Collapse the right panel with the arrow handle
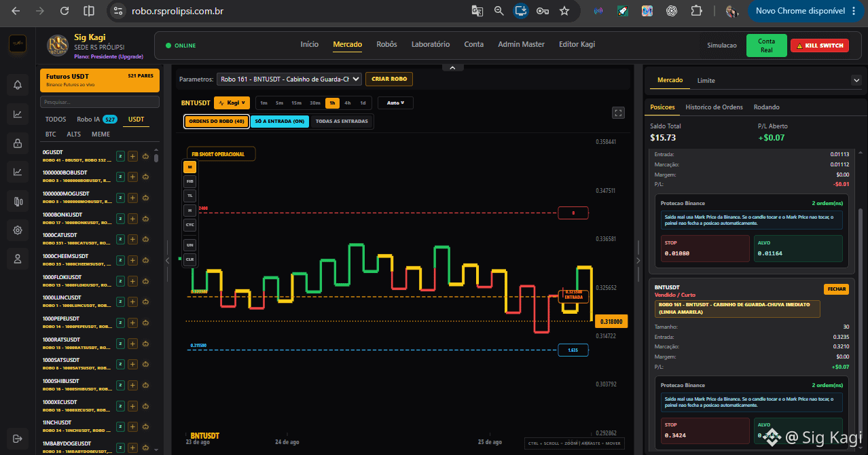Screen dimensions: 868x455 [638, 260]
